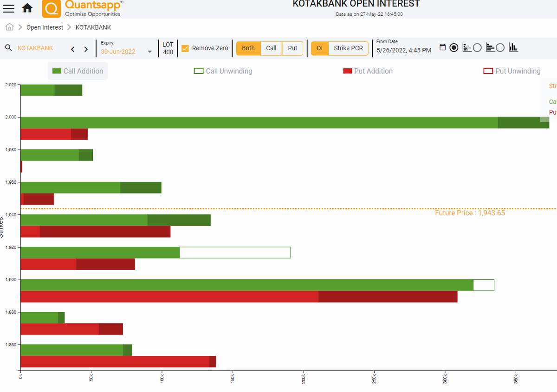Click the green call bar at strike 2,000
Image resolution: width=557 pixels, height=392 pixels.
pos(285,122)
